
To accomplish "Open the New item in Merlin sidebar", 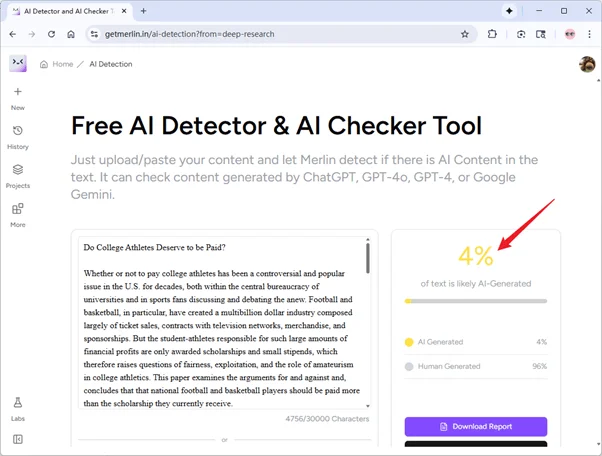I will point(18,97).
